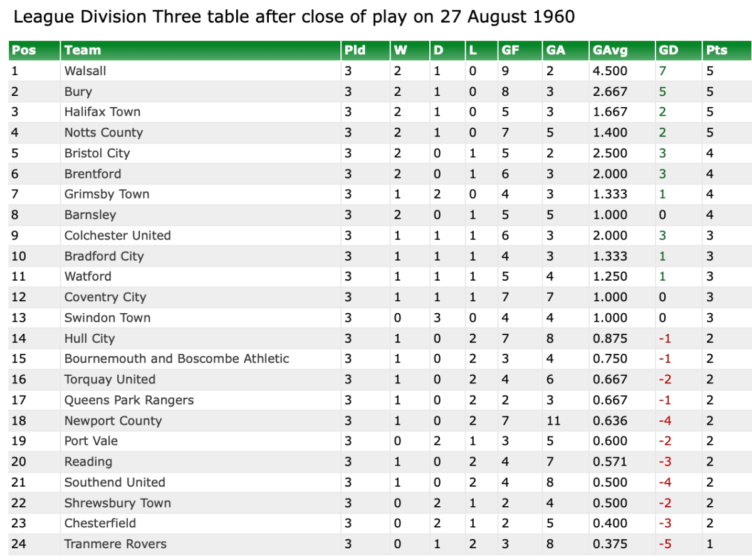Image resolution: width=752 pixels, height=560 pixels.
Task: Click Newport County's GAvg value 0.636
Action: coord(610,421)
